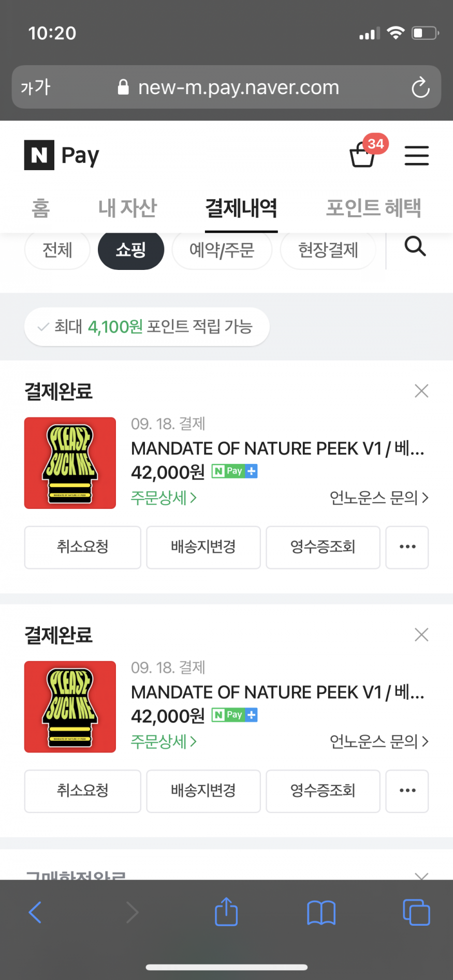Go back to previous page
The height and width of the screenshot is (980, 453).
tap(35, 912)
